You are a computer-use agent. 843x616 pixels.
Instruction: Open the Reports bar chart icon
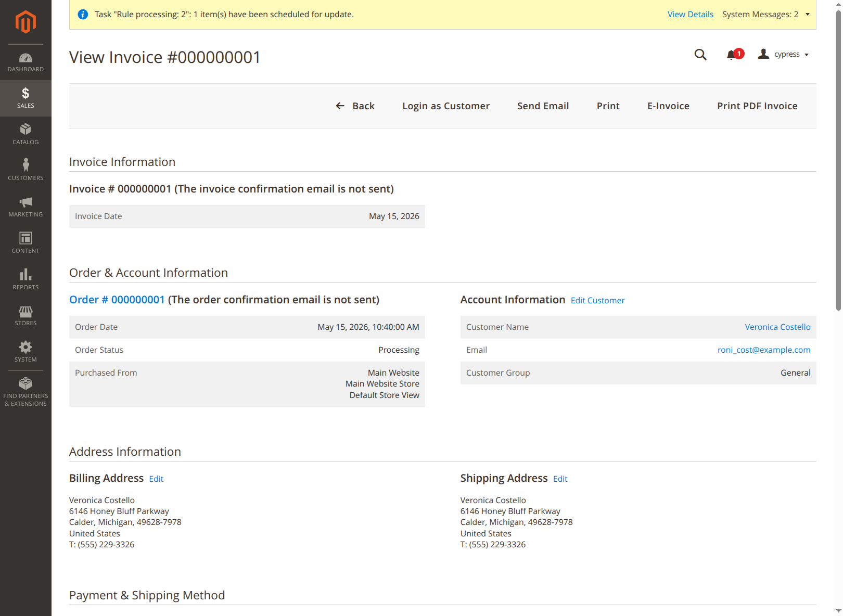click(25, 274)
